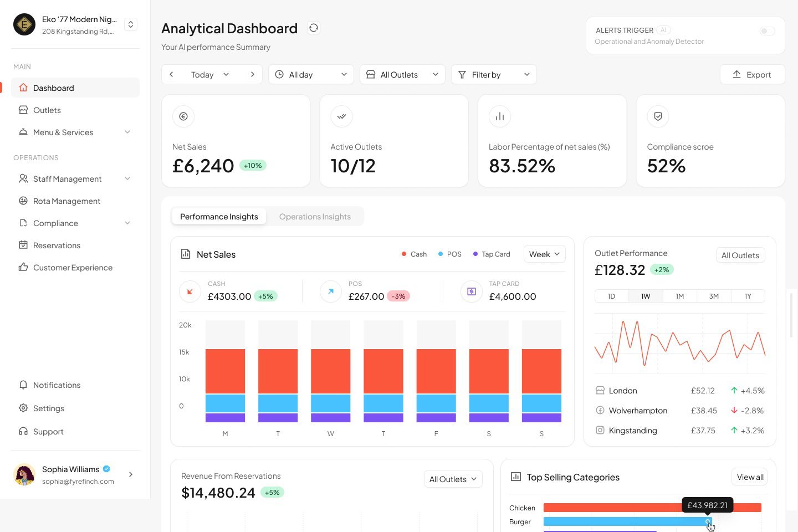Viewport: 798px width, 532px height.
Task: Click the Tap Card purple icon
Action: point(472,291)
